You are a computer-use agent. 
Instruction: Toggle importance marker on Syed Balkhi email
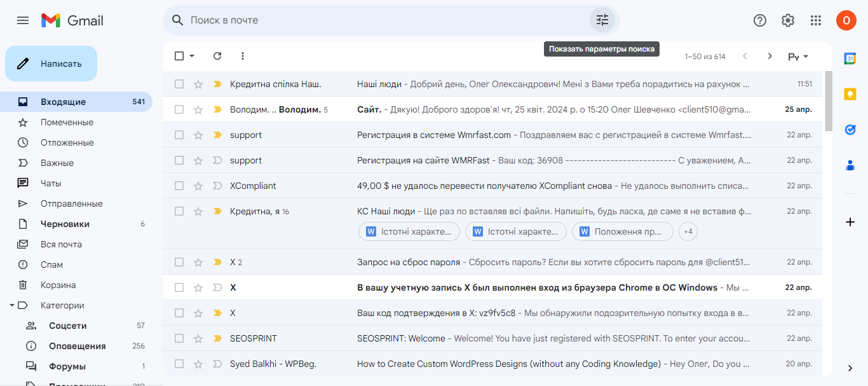pos(217,364)
